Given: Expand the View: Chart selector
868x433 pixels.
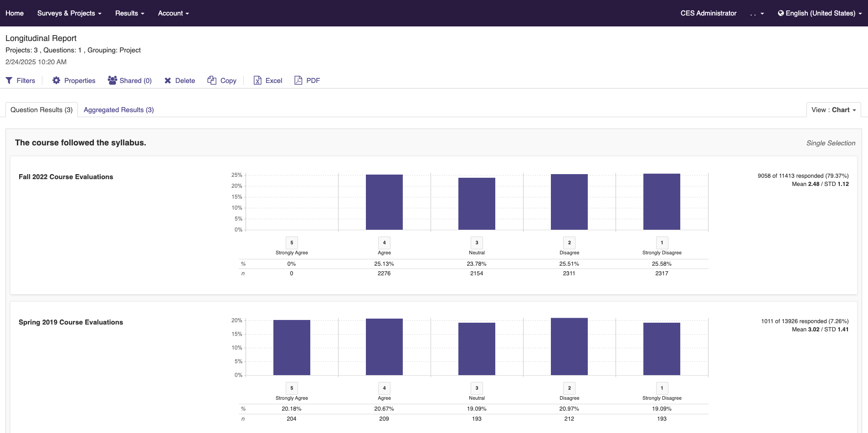Looking at the screenshot, I should tap(833, 110).
